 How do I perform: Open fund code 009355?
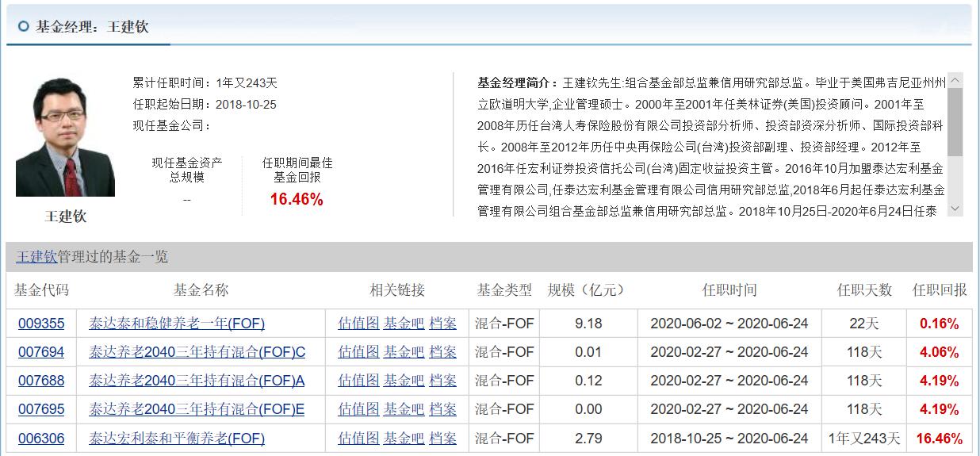tap(41, 324)
